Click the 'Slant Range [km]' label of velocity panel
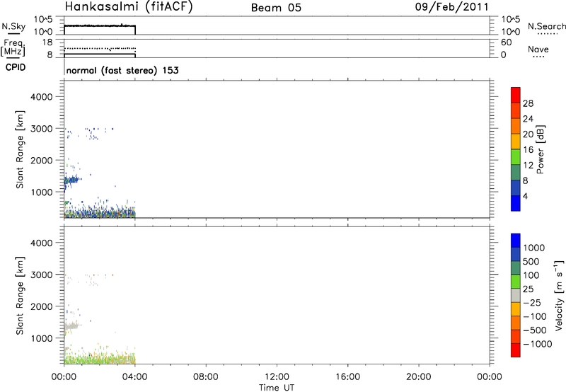Viewport: 566px width, 392px height. 20,296
